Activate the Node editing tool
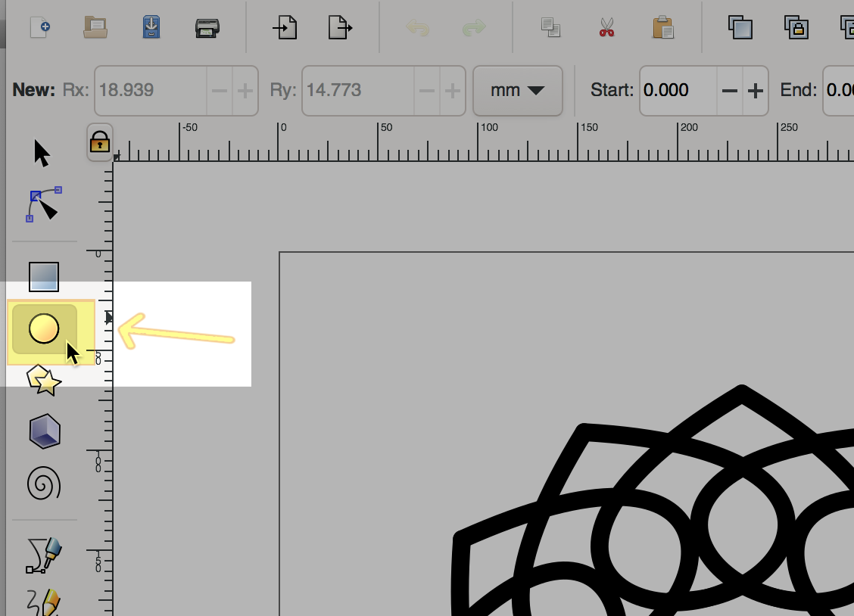The width and height of the screenshot is (854, 616). point(45,204)
